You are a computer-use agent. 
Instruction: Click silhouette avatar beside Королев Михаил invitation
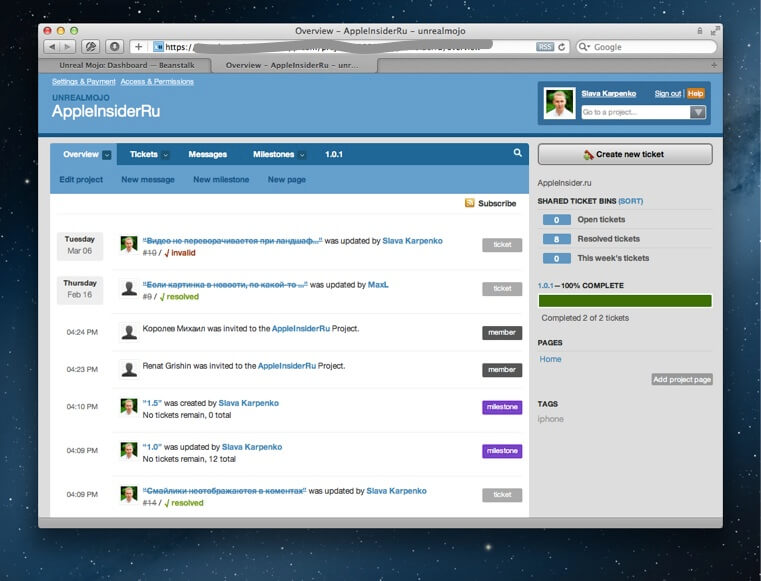129,332
